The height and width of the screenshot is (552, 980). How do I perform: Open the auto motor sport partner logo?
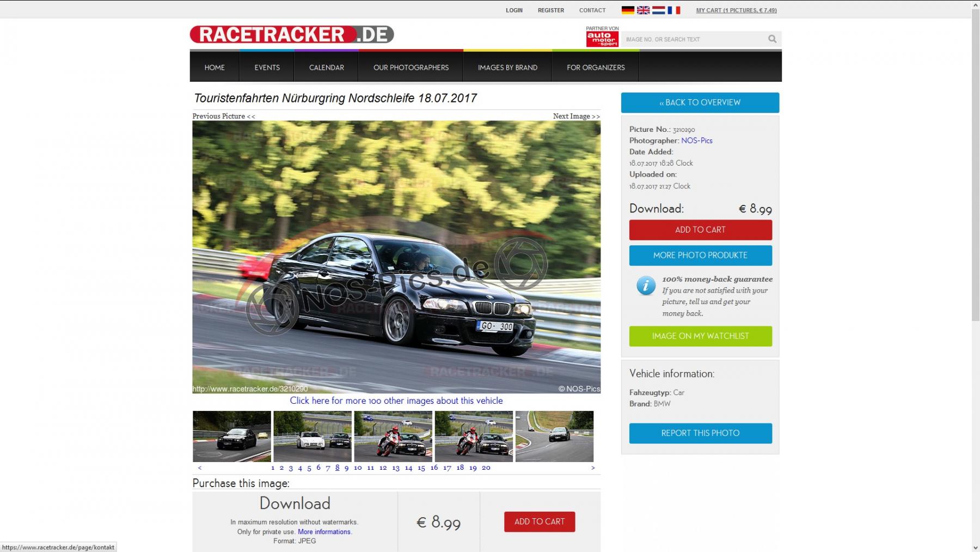click(x=602, y=39)
